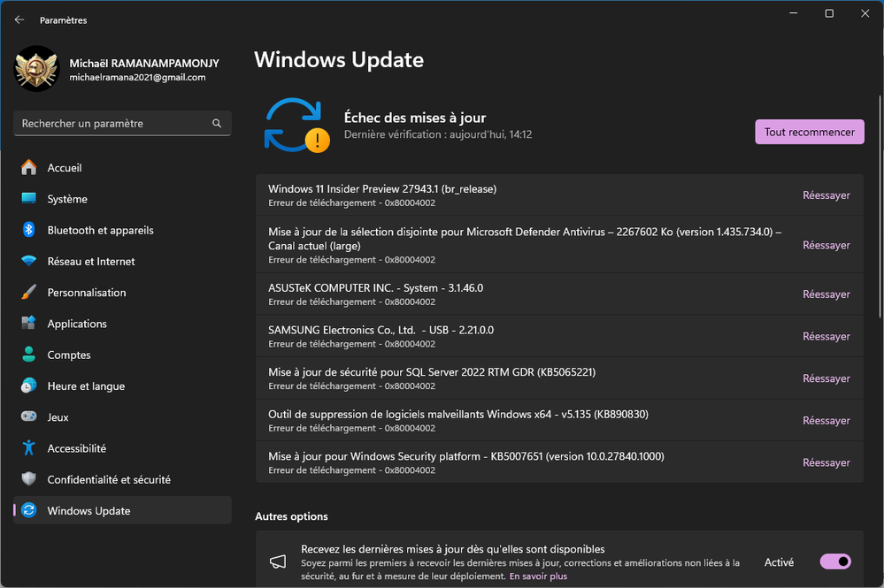Retry the SQL Server 2022 security update
Viewport: 884px width, 588px height.
point(826,378)
